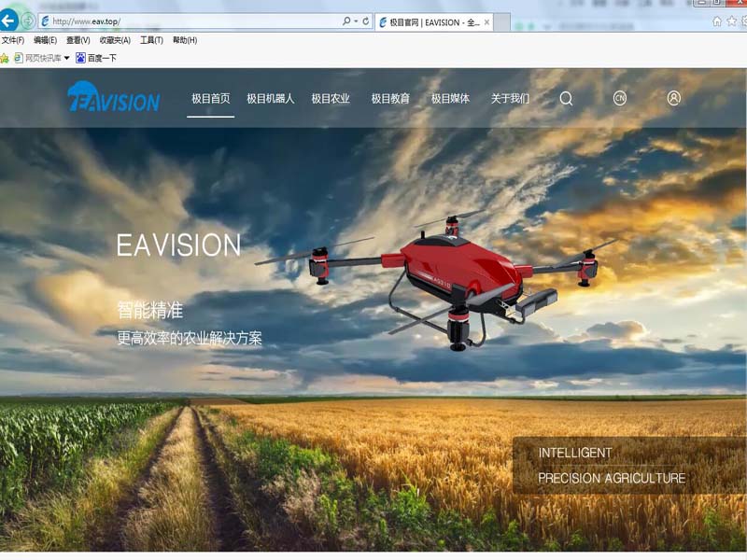This screenshot has width=747, height=560.
Task: Click the website search magnifier icon
Action: pos(566,99)
